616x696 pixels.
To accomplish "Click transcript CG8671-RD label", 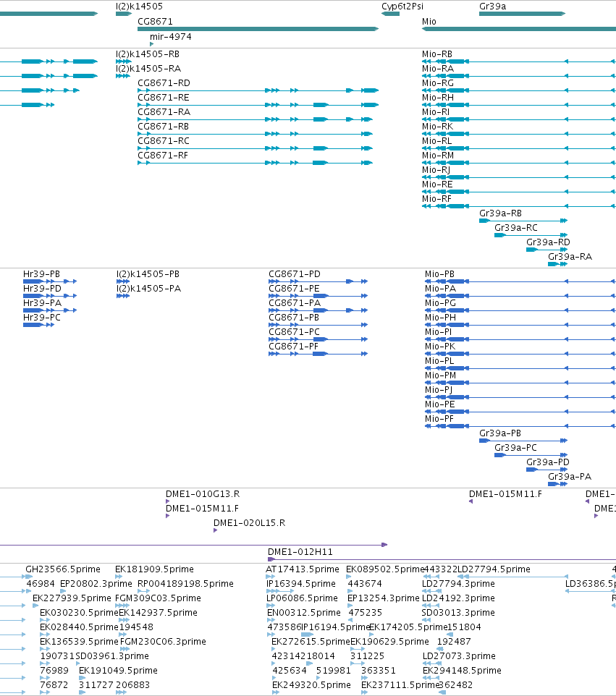I will pos(164,83).
